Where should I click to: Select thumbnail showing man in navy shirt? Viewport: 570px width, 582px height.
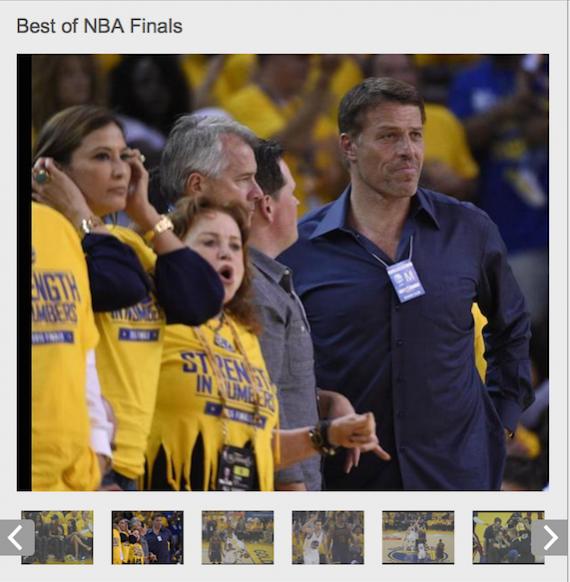147,537
